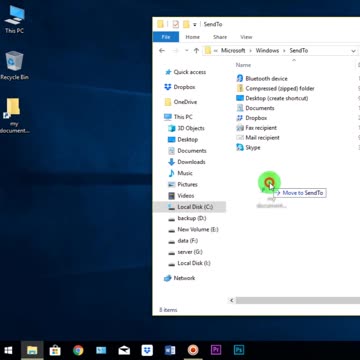Open 3D Objects in navigation pane
The image size is (360, 360).
pyautogui.click(x=186, y=128)
